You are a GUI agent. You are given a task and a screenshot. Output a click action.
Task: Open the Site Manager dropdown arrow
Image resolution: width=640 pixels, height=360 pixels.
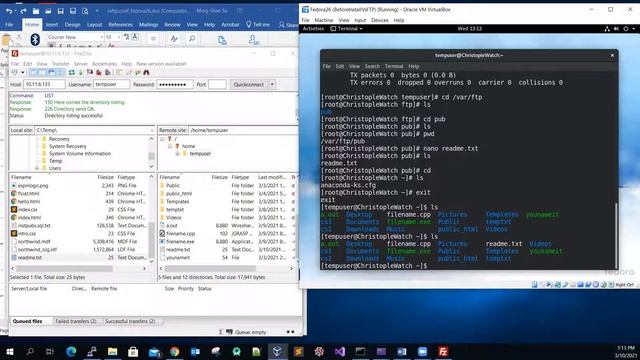(x=22, y=73)
